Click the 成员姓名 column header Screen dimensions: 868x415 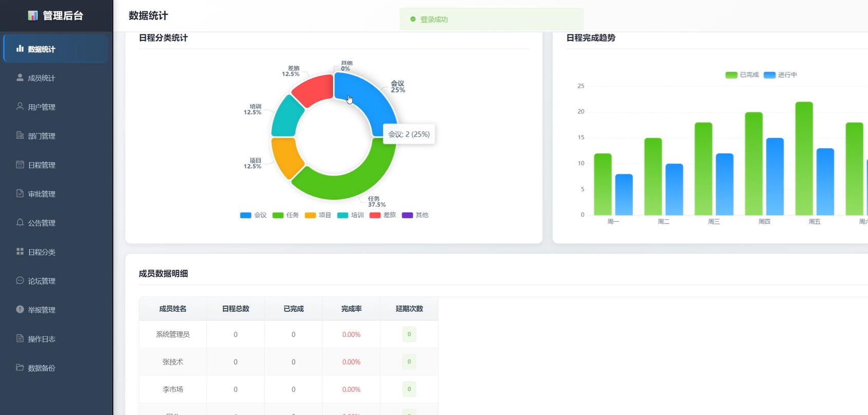pos(173,309)
